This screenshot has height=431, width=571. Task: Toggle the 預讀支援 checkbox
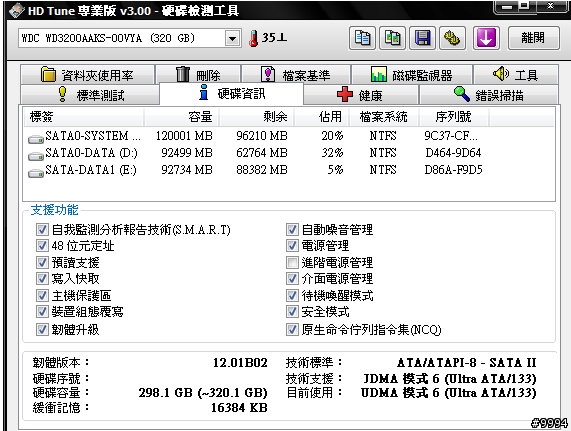tap(42, 262)
